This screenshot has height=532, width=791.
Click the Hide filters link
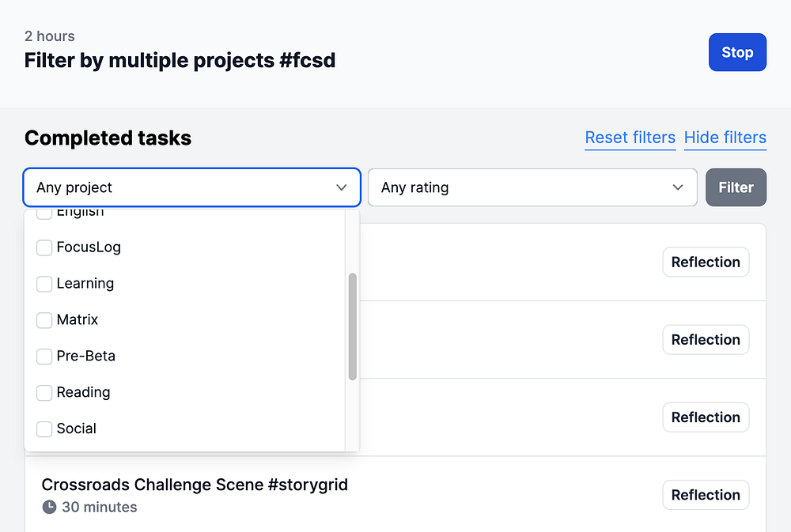pyautogui.click(x=725, y=138)
